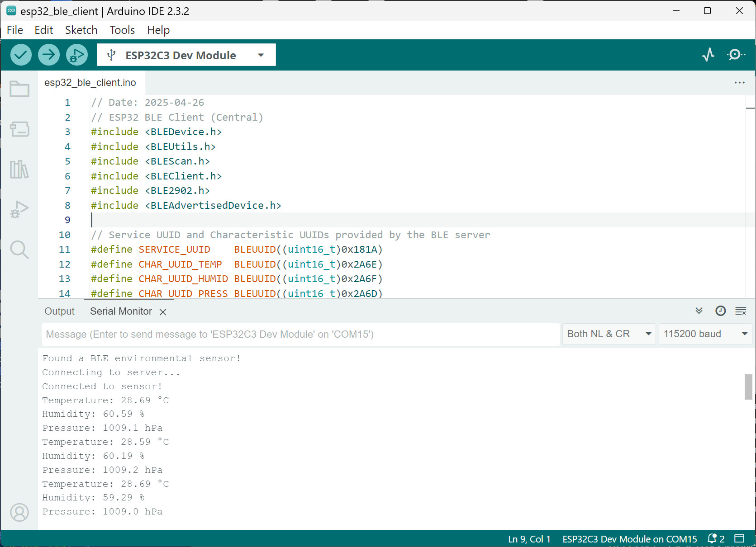Open the Edit menu
This screenshot has width=756, height=547.
click(x=44, y=30)
